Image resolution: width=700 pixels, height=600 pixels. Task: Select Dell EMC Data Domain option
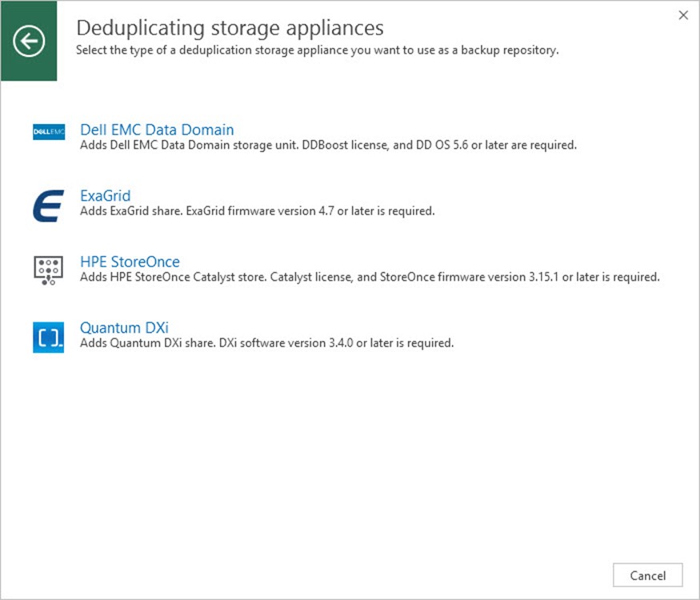pos(157,130)
